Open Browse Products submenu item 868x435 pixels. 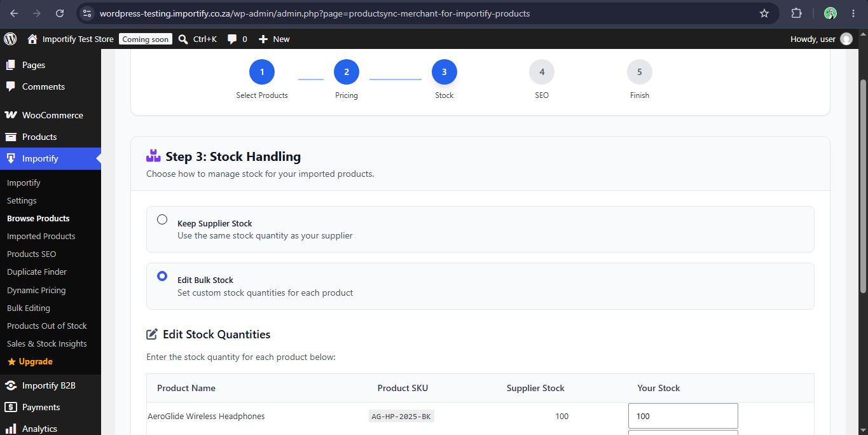38,218
